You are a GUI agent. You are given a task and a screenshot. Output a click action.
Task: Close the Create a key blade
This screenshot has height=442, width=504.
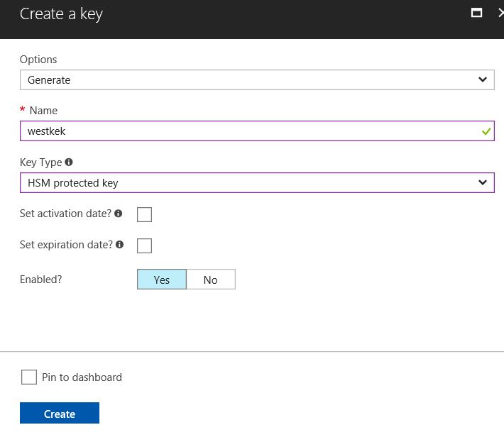tap(500, 13)
